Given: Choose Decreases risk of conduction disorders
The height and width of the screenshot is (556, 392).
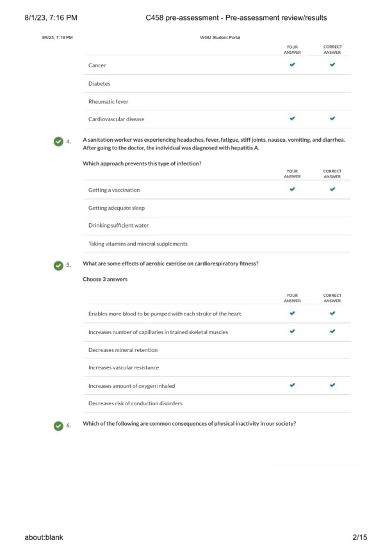Looking at the screenshot, I should coord(135,403).
